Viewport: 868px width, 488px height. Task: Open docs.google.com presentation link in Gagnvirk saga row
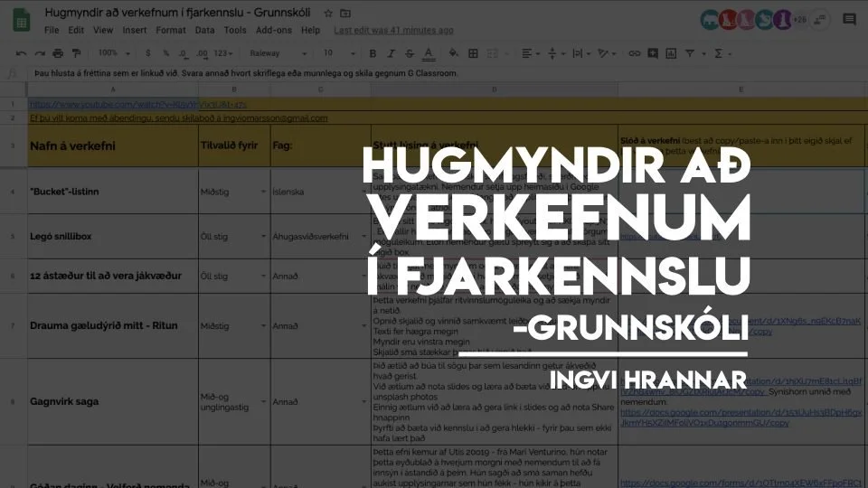pos(741,418)
